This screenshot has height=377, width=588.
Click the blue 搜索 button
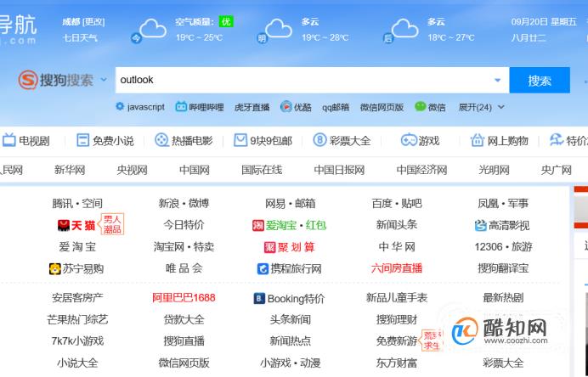[540, 80]
